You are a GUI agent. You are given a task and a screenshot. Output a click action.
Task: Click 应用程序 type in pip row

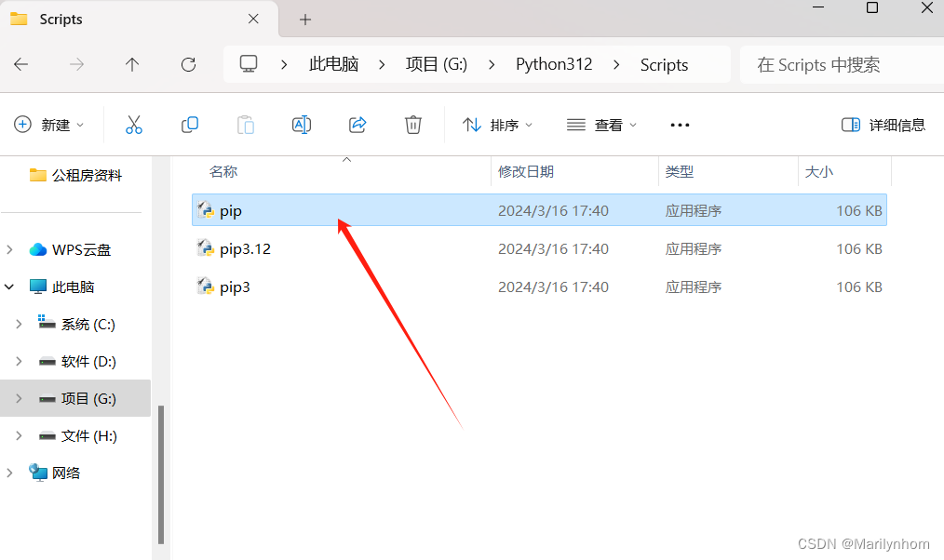pyautogui.click(x=693, y=211)
